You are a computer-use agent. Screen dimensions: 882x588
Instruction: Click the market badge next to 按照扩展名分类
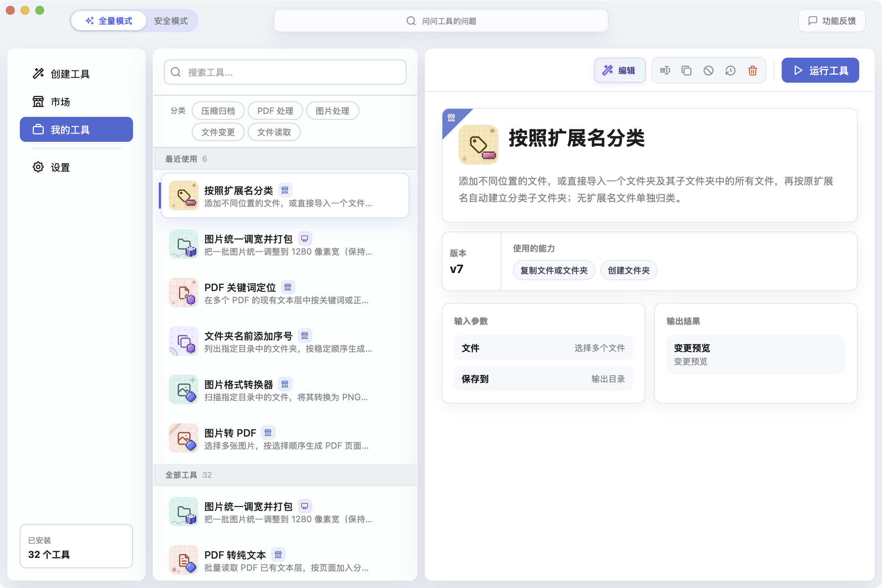click(285, 190)
